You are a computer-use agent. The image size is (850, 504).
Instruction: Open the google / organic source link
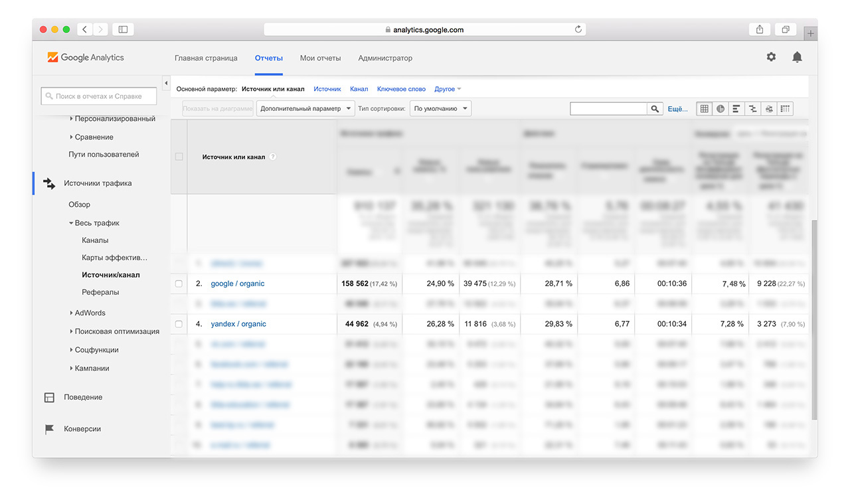(237, 284)
